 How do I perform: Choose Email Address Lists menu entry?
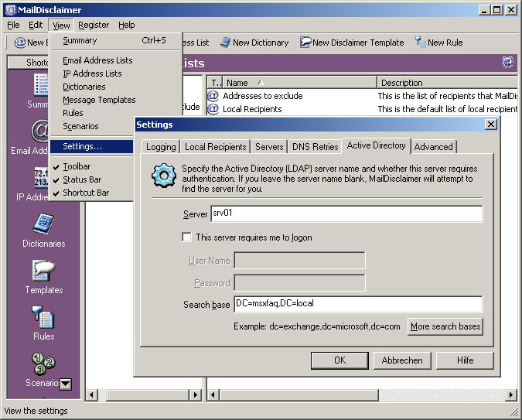pos(115,60)
